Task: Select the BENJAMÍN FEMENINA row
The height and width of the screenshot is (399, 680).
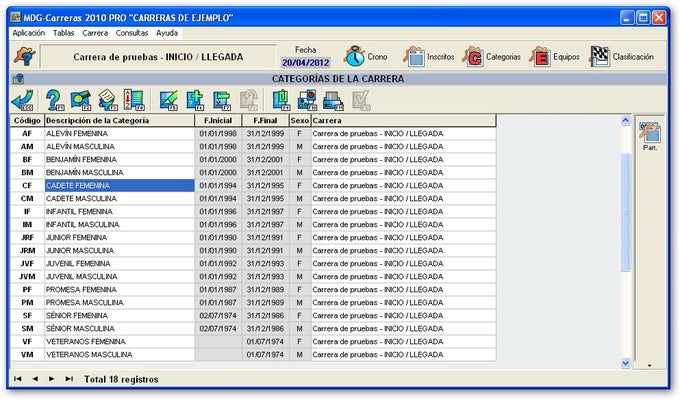Action: 253,160
